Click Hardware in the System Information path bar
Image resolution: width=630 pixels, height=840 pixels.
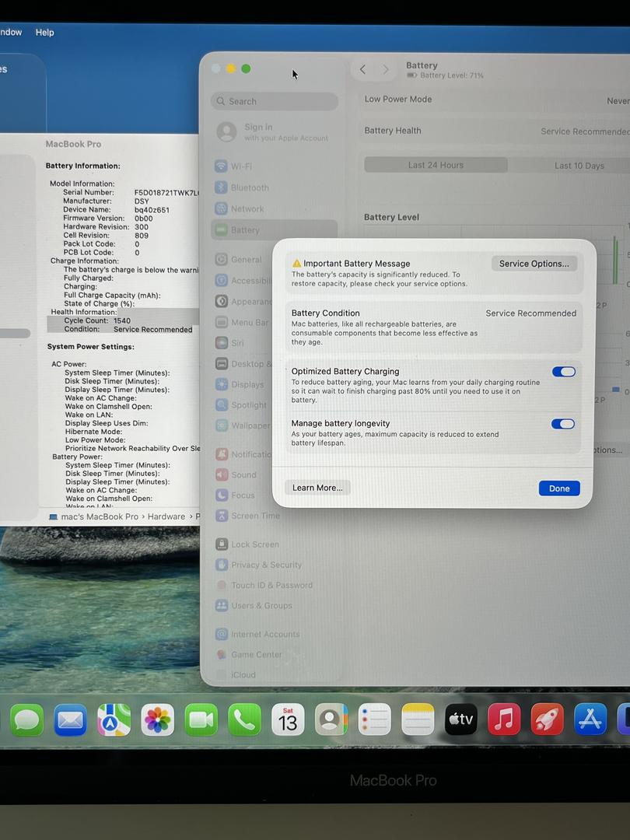tap(166, 516)
